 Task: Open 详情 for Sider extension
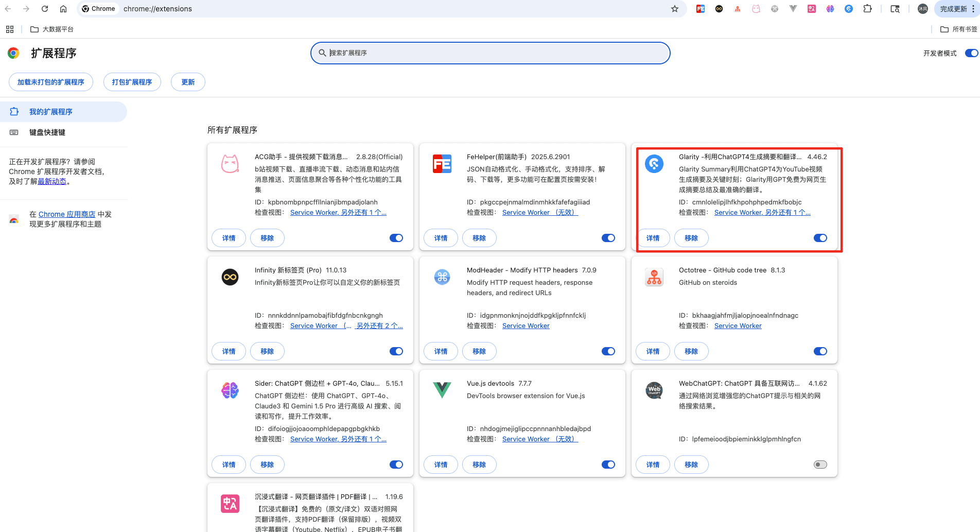click(229, 465)
